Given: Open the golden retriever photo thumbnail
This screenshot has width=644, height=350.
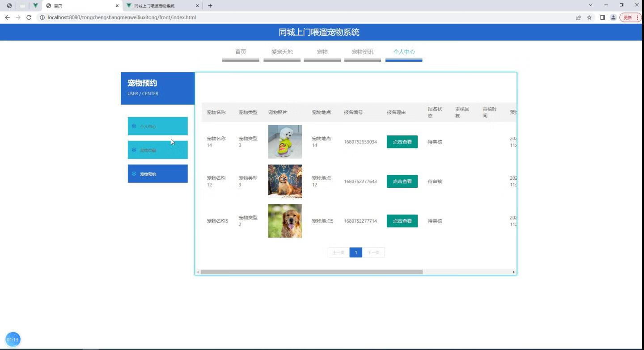Looking at the screenshot, I should click(285, 221).
